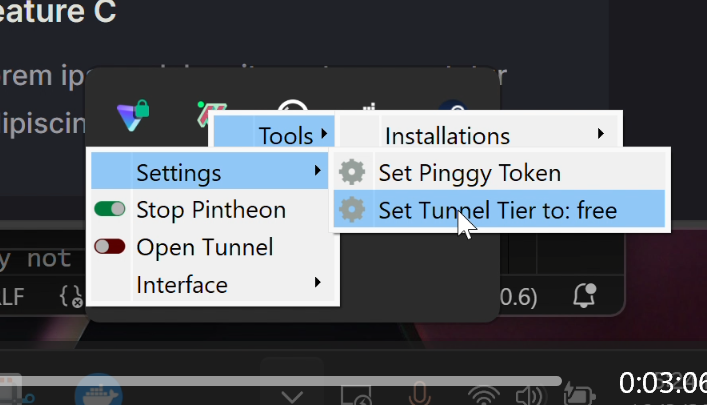The image size is (707, 405).
Task: Choose Set Tunnel Tier to: free
Action: click(497, 211)
